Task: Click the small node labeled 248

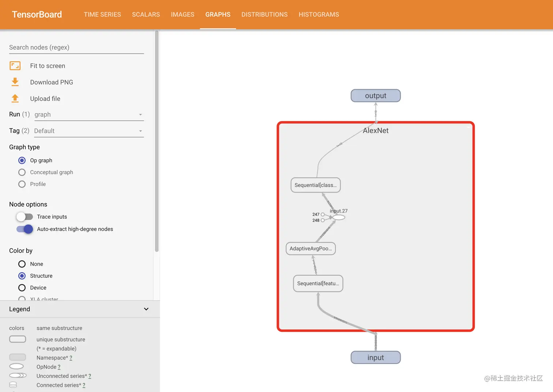Action: coord(323,220)
